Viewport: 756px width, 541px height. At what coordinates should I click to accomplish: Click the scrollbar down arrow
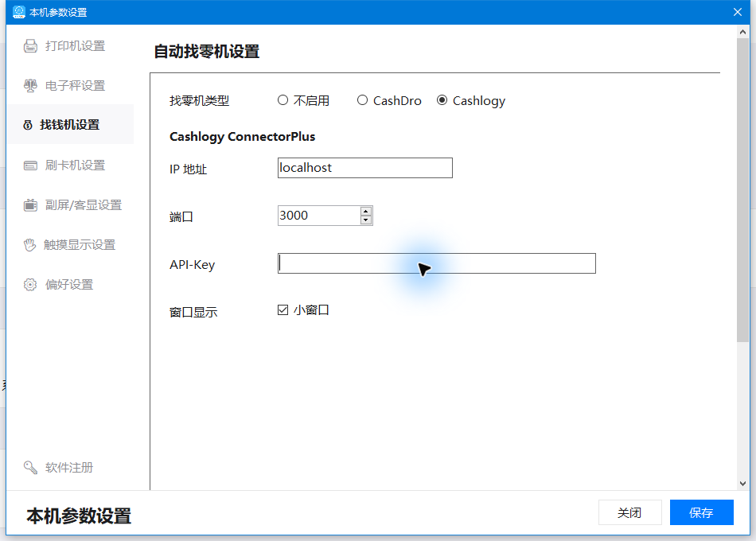click(742, 483)
